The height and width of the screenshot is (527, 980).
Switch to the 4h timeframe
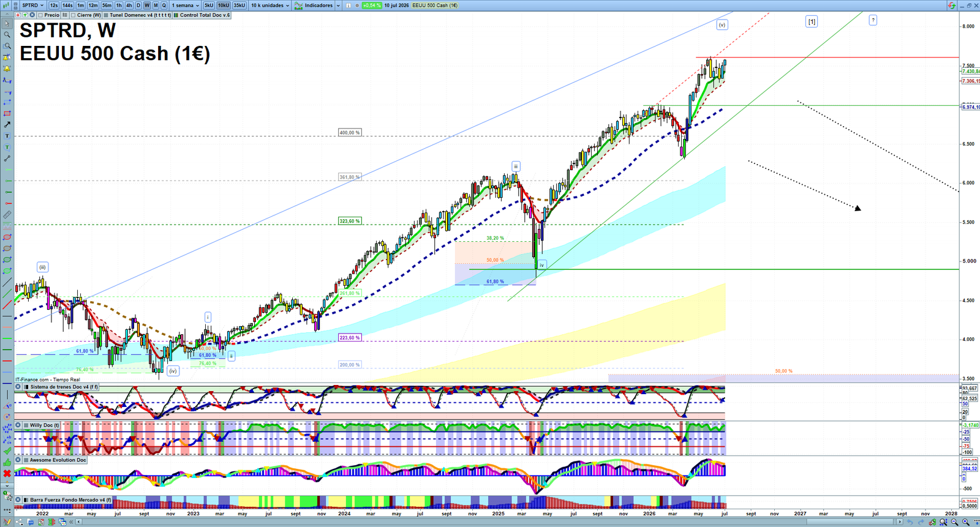click(x=129, y=6)
